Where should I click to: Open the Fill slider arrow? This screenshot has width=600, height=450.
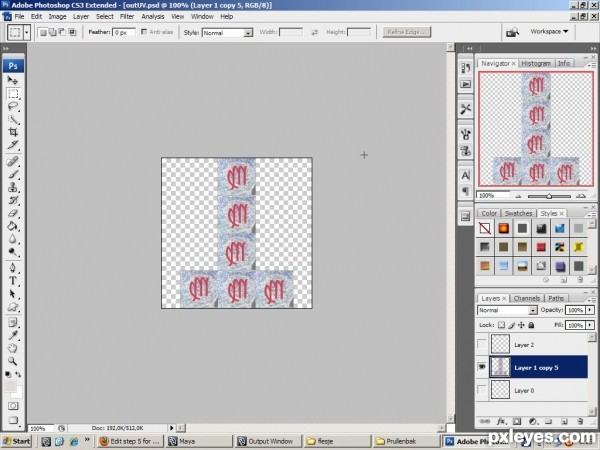(590, 325)
